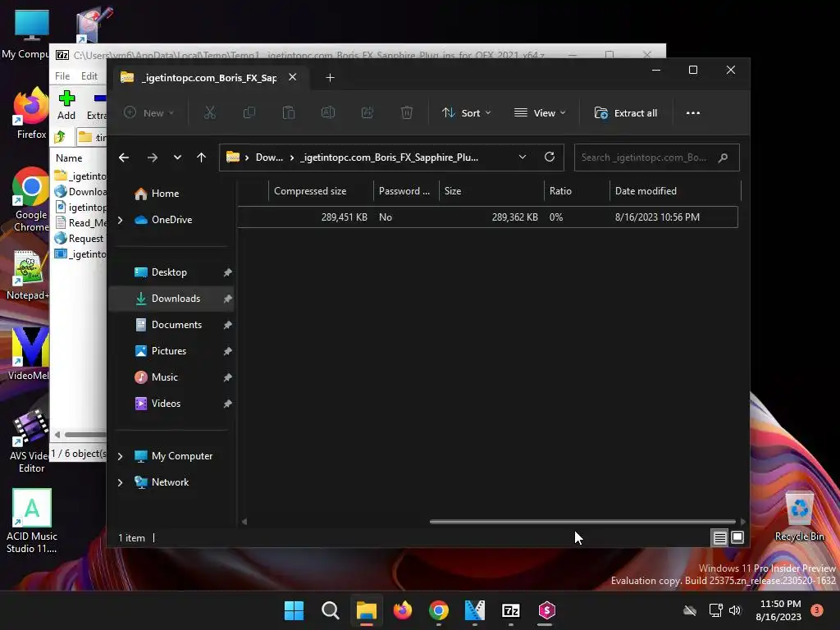
Task: Open Firefox desktop shortcut
Action: pos(31,112)
